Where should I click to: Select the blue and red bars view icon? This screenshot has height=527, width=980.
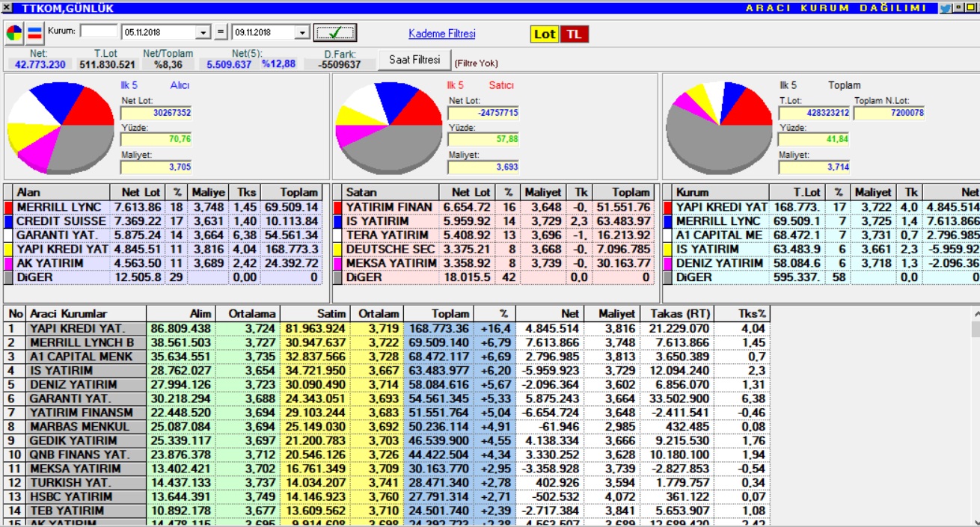click(x=34, y=33)
